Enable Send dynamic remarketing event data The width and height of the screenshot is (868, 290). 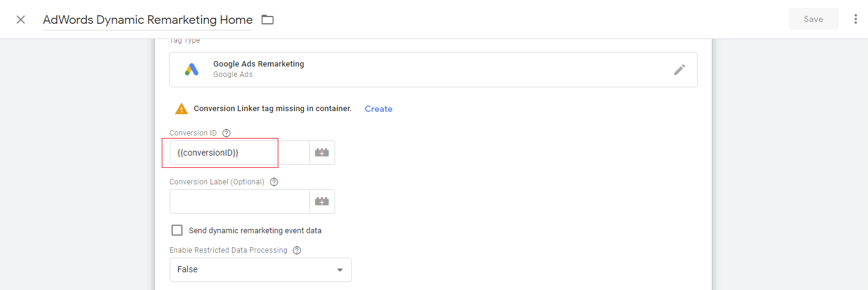click(x=177, y=230)
